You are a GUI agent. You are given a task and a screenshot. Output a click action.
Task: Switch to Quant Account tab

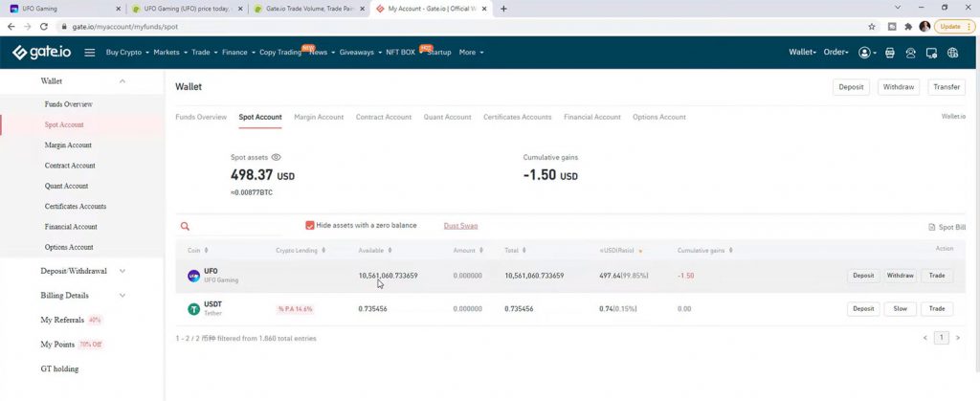click(448, 117)
